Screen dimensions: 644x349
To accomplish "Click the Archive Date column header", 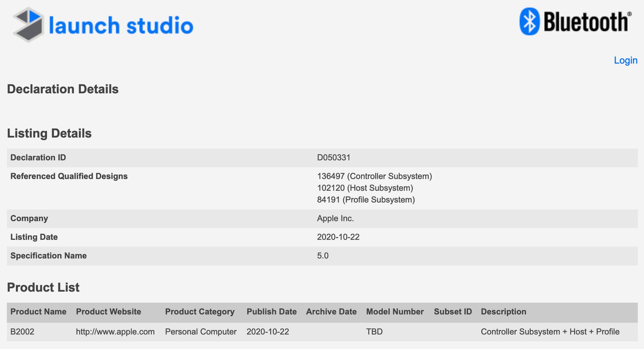I will pyautogui.click(x=331, y=312).
